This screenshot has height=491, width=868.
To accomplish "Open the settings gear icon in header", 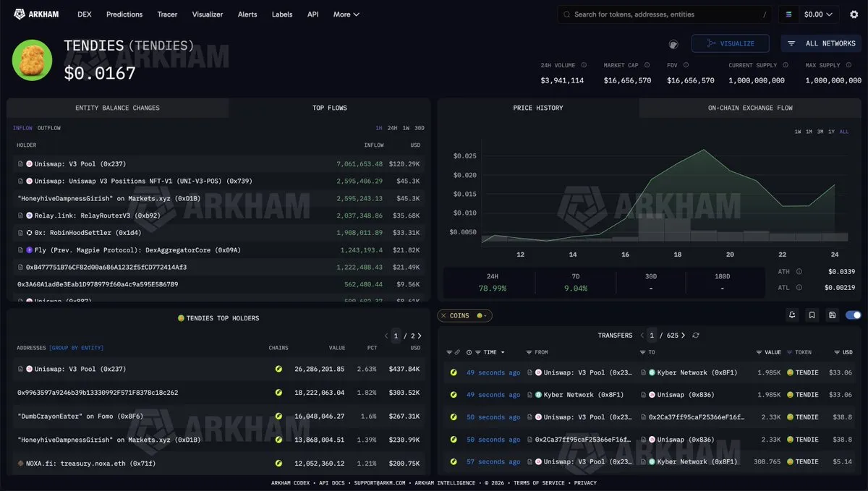I will (x=854, y=14).
